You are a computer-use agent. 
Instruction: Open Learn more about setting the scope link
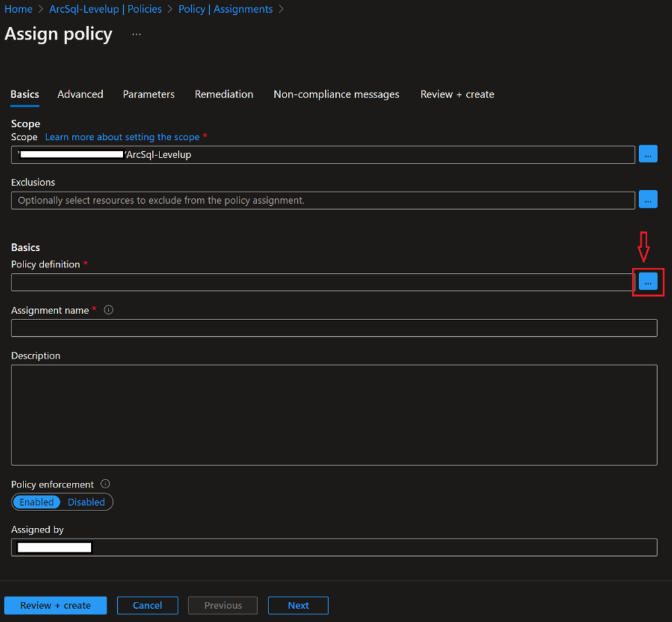122,137
